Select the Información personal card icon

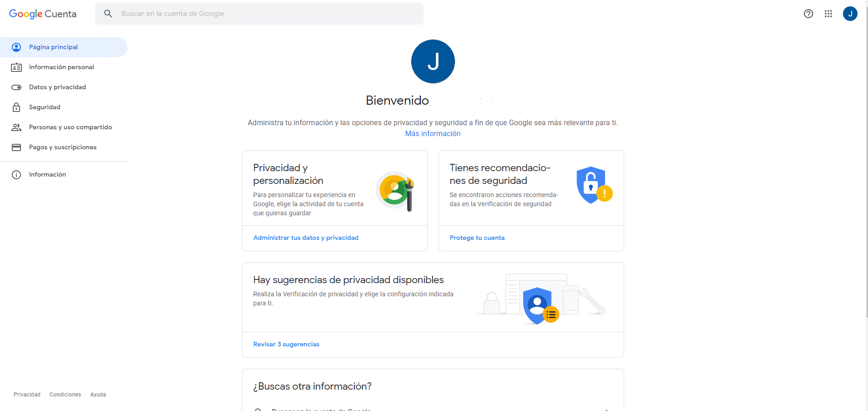tap(16, 67)
